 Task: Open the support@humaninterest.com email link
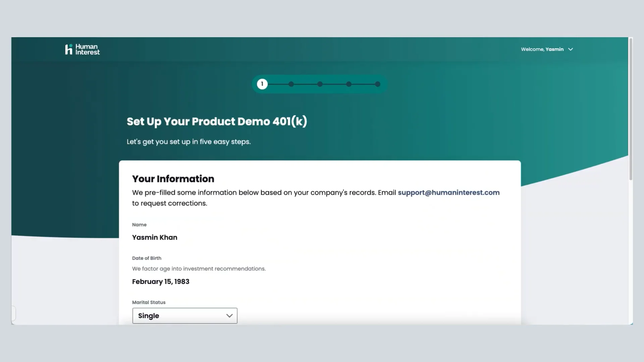449,193
